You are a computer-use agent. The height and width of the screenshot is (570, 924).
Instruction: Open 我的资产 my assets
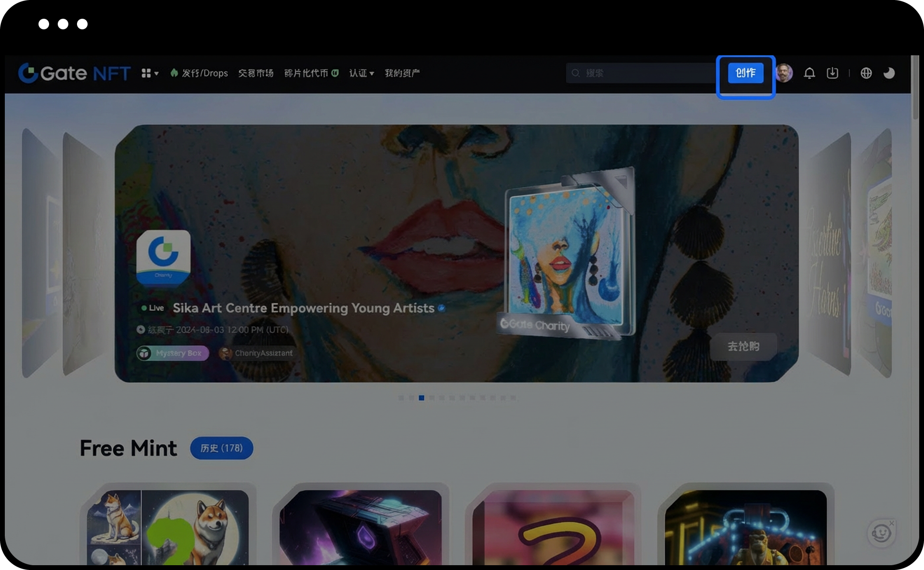coord(402,73)
